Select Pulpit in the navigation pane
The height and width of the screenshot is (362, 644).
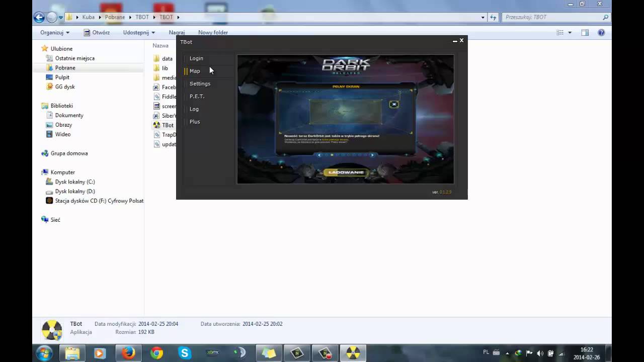pos(62,77)
